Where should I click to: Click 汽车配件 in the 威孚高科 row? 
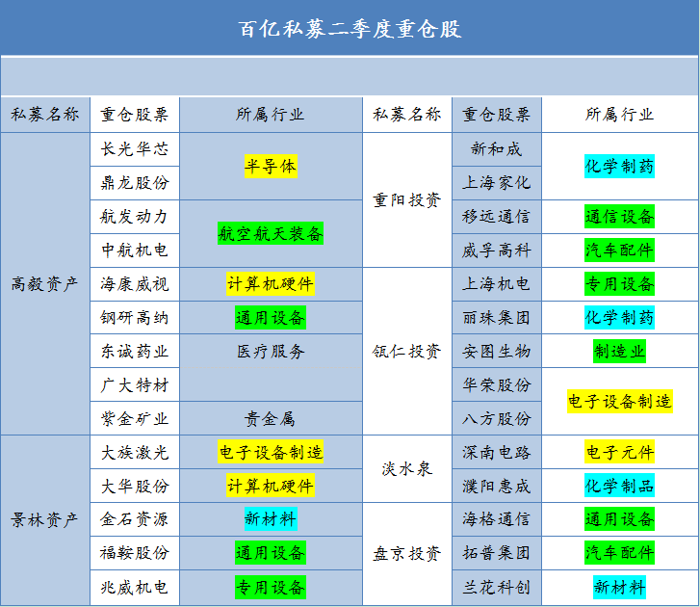(x=620, y=251)
